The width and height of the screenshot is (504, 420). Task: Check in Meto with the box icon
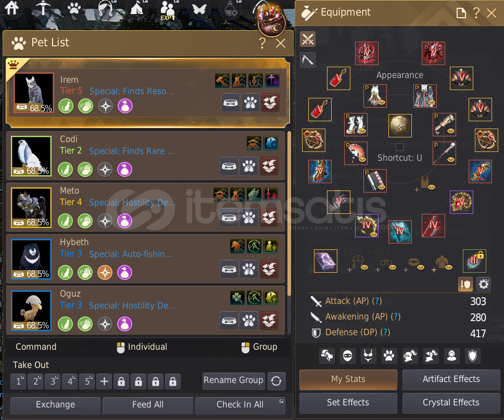pos(269,218)
